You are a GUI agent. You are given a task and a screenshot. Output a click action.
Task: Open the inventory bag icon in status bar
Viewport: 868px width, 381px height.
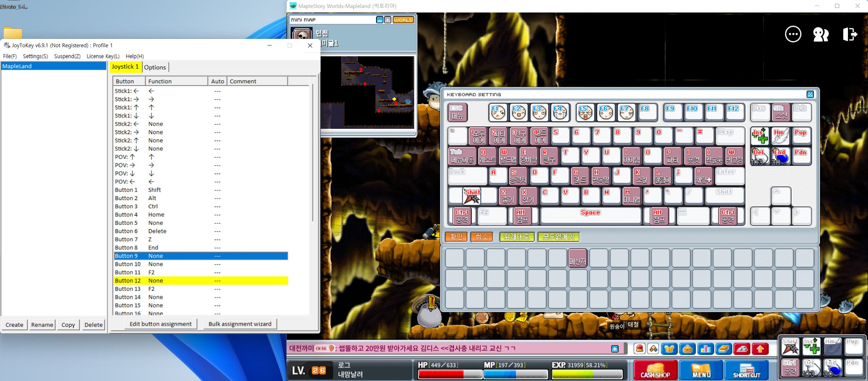click(x=687, y=349)
